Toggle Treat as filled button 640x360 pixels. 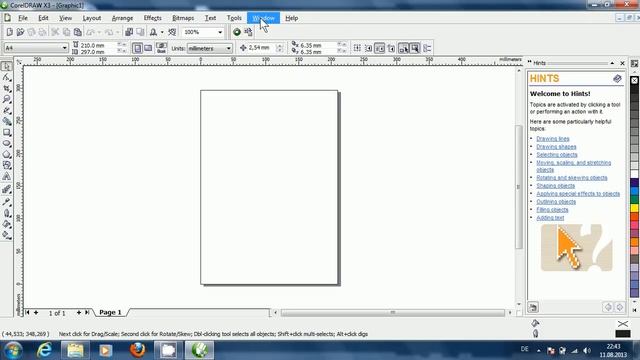coord(415,48)
